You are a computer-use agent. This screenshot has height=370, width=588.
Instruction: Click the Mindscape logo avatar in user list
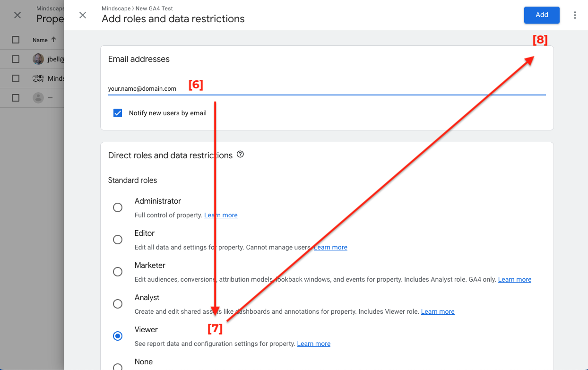point(38,78)
